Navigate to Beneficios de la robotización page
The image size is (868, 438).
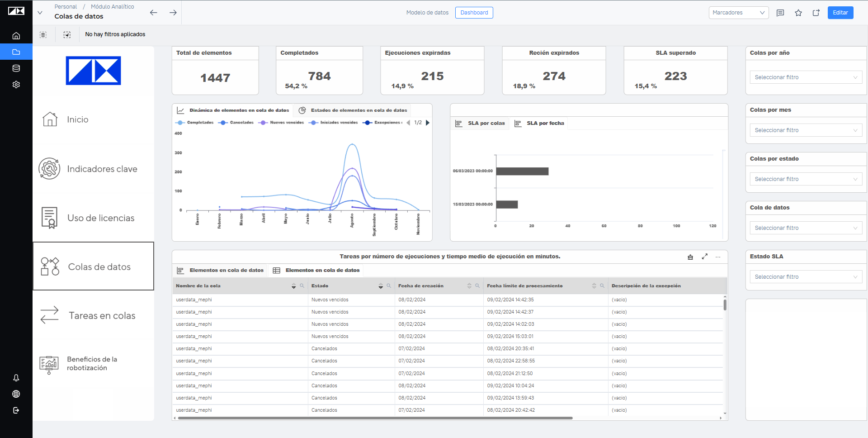coord(94,364)
